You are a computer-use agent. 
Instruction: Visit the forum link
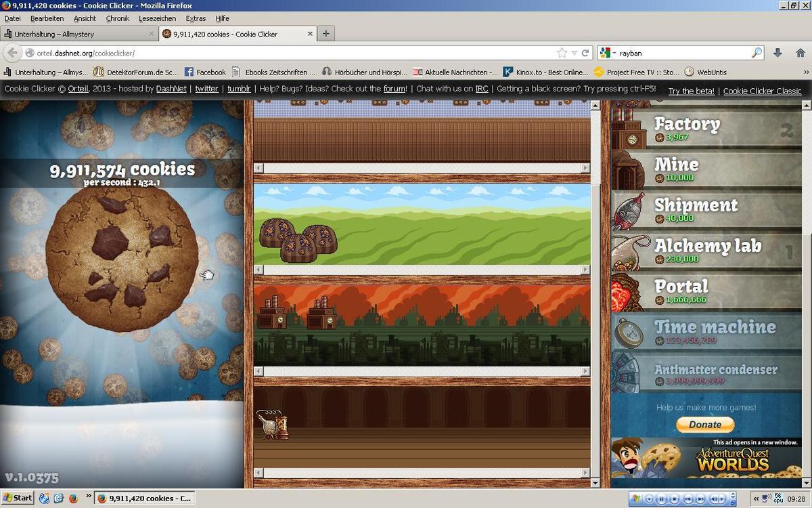pos(394,89)
